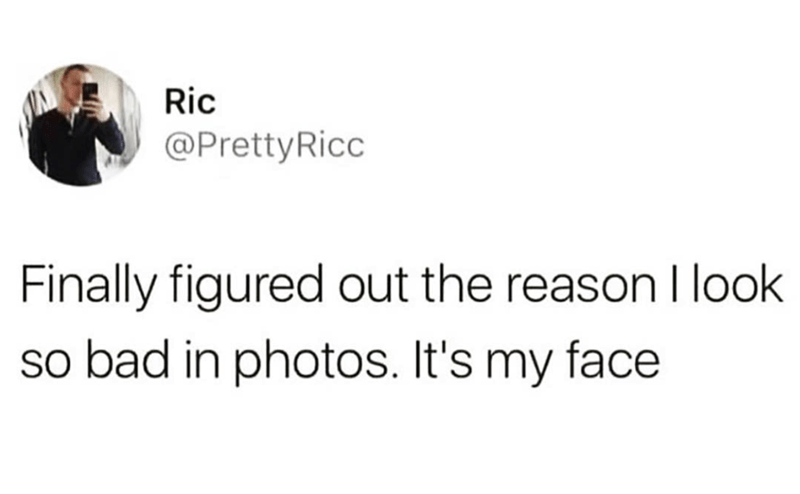The image size is (800, 494).
Task: Click Ric's profile picture avatar
Action: point(77,124)
